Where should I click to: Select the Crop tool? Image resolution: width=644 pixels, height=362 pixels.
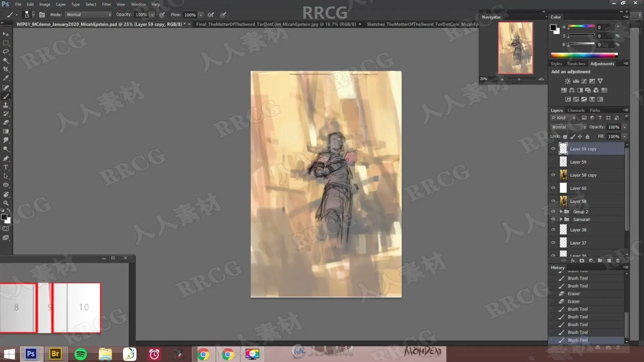pos(6,69)
